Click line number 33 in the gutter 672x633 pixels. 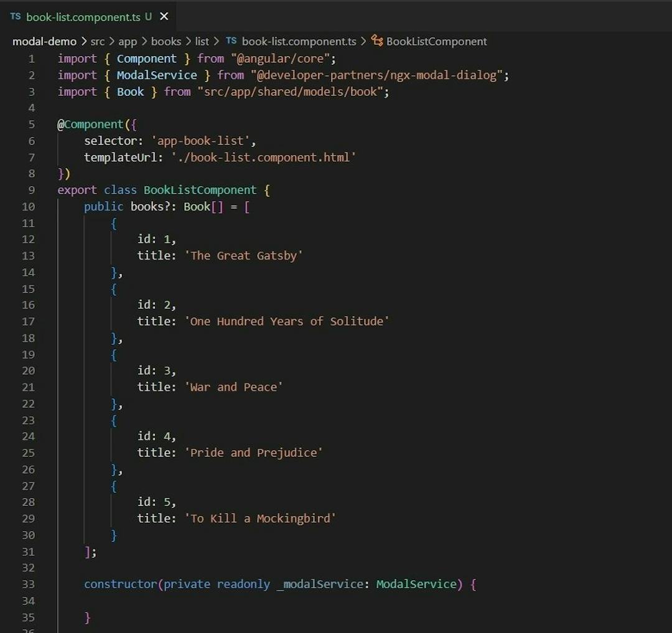coord(29,584)
